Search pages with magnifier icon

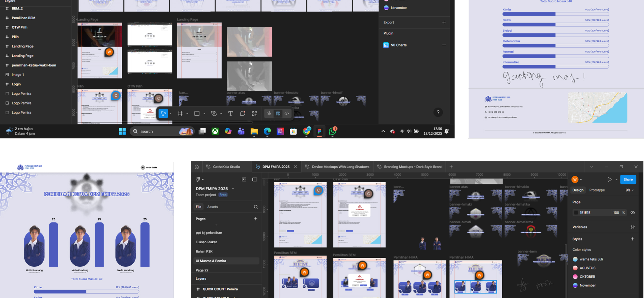point(256,207)
